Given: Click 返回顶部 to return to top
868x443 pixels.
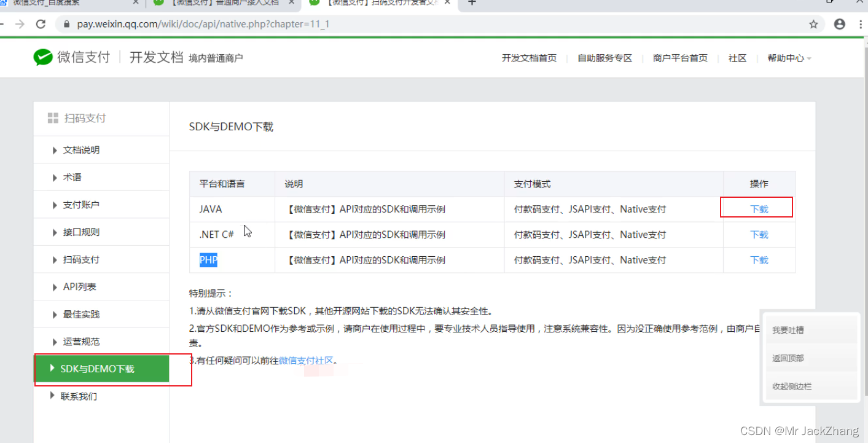Looking at the screenshot, I should (810, 358).
